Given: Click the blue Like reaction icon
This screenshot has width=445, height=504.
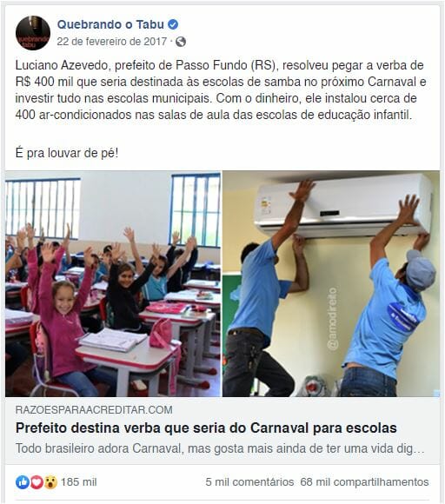Looking at the screenshot, I should (23, 482).
